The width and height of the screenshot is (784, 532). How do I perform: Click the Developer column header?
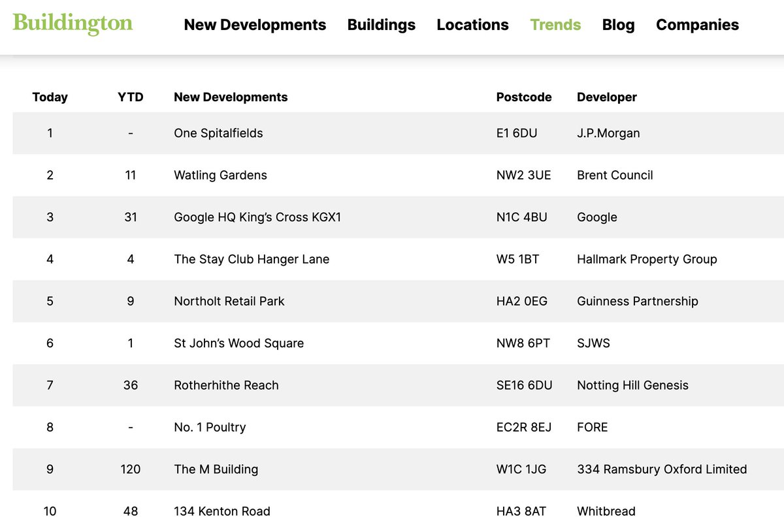(x=607, y=97)
